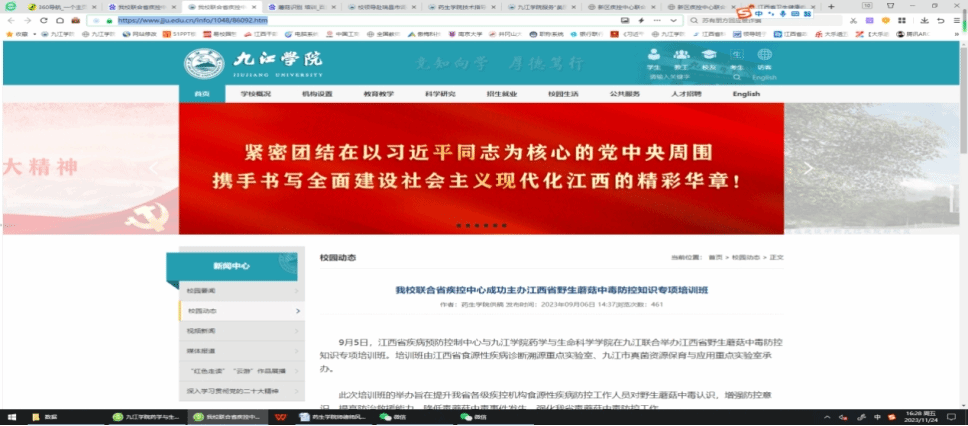Click 首页 in the breadcrumb trail
The width and height of the screenshot is (968, 426).
(x=715, y=258)
